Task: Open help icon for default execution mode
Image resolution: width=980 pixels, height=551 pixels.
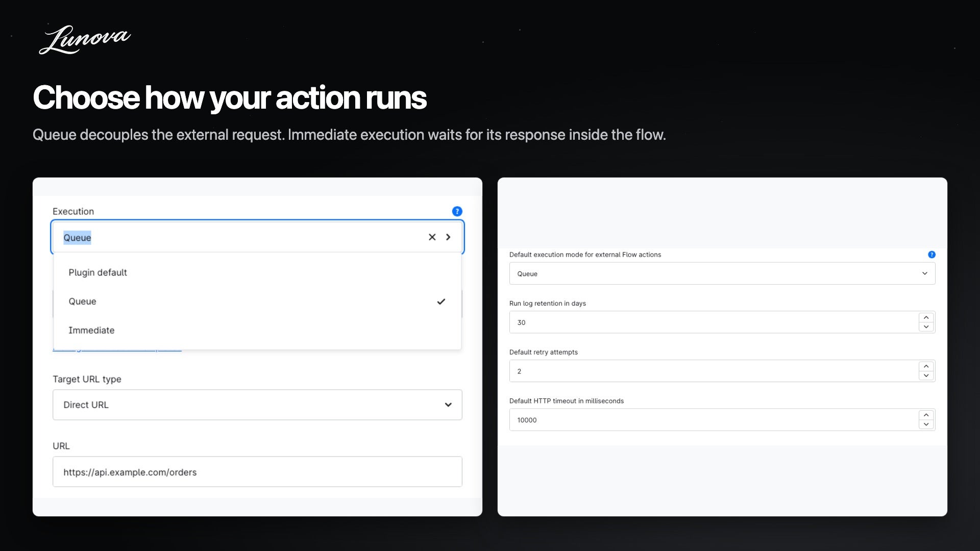Action: (932, 255)
